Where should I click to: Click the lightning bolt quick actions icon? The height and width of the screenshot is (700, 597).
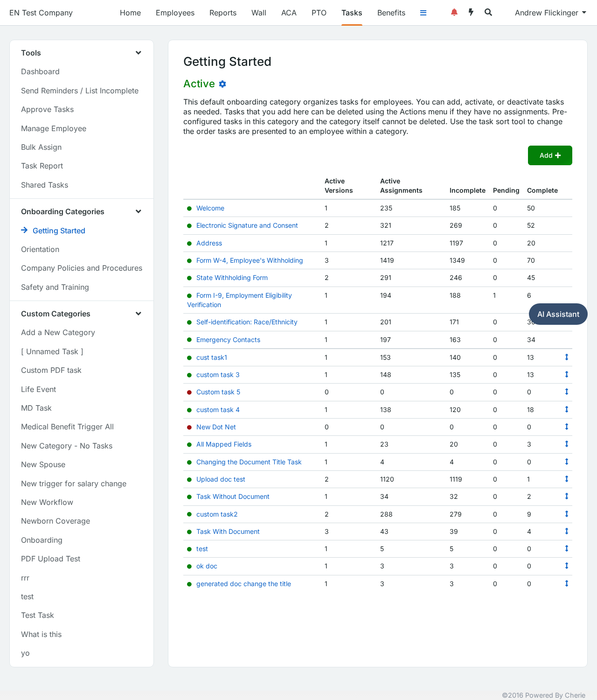coord(471,13)
